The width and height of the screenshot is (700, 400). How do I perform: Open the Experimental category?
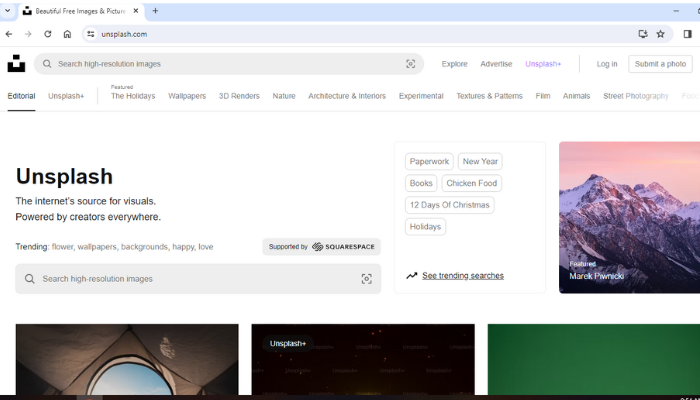point(421,96)
